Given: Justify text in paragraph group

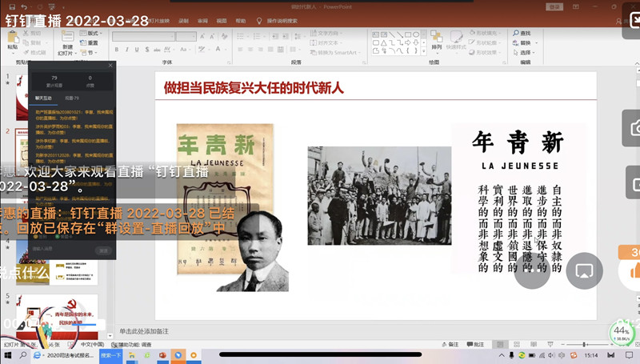Looking at the screenshot, I should [x=270, y=50].
